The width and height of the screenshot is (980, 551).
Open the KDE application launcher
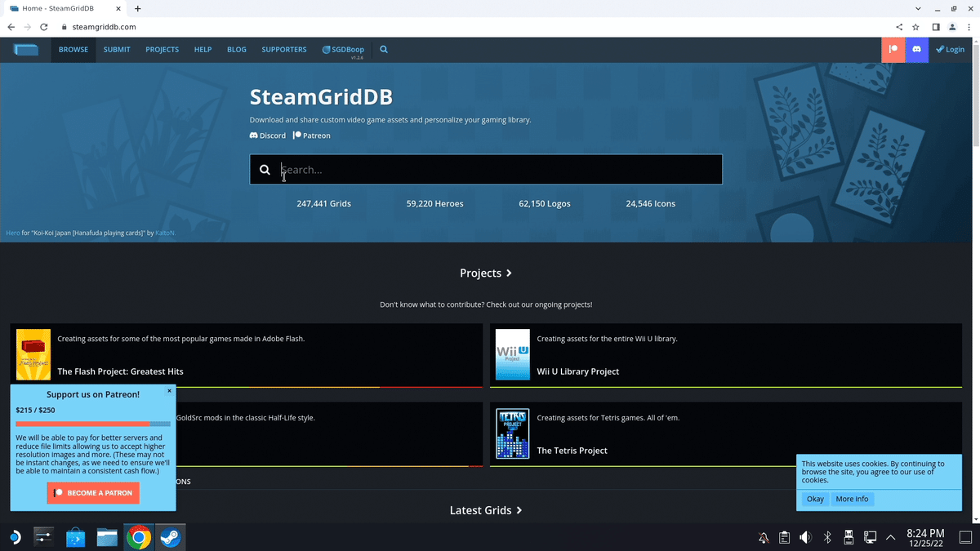[15, 537]
